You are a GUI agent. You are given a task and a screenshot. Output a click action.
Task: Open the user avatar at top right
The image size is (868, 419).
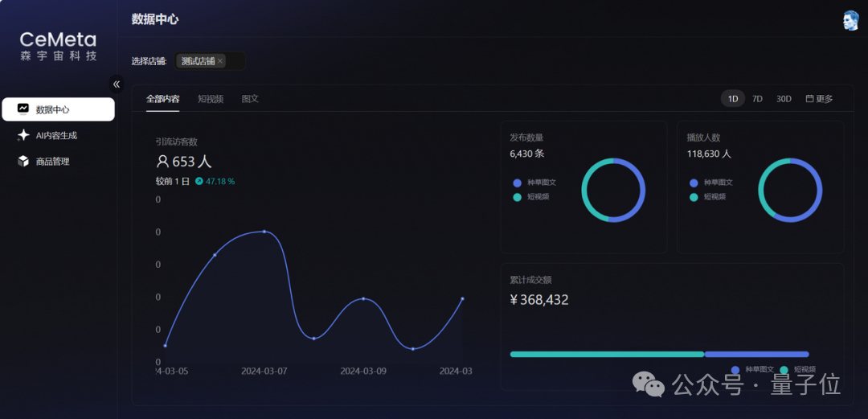(851, 20)
